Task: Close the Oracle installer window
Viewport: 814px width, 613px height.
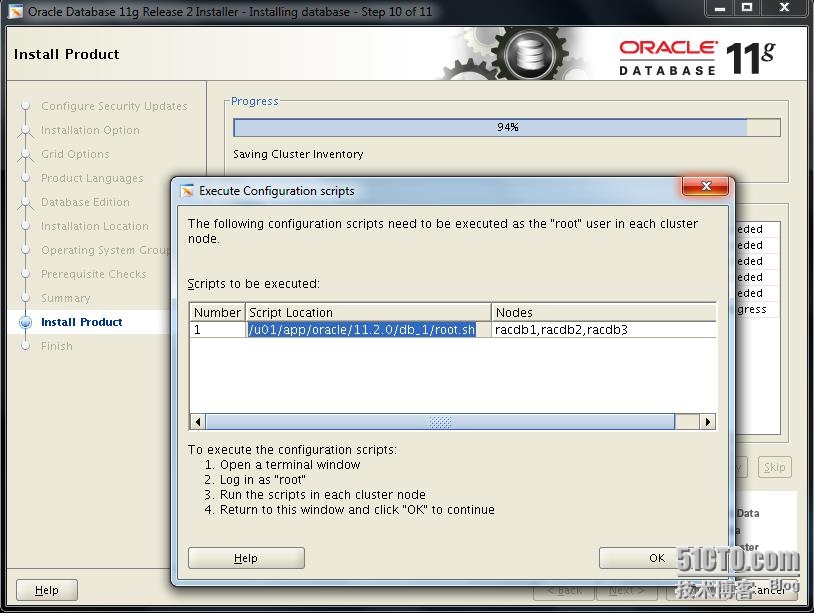Action: click(784, 7)
